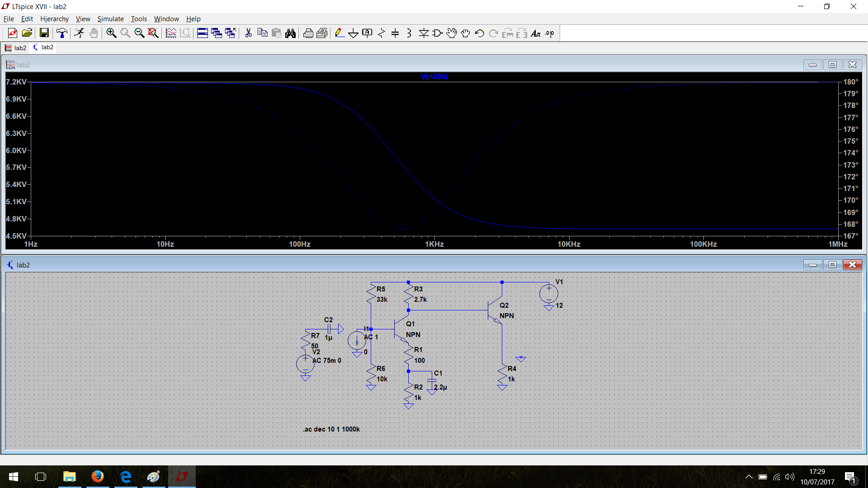
Task: Switch to the lab2 schematic tab
Action: coord(43,47)
